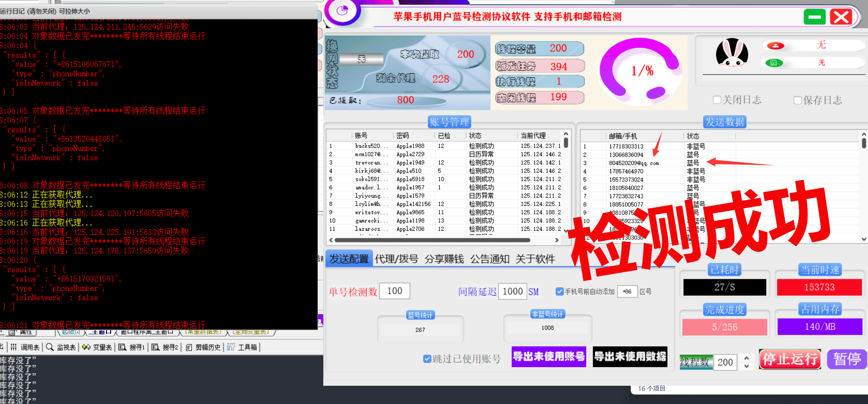Click the 停止运行 stop button
This screenshot has height=404, width=868.
pyautogui.click(x=790, y=359)
